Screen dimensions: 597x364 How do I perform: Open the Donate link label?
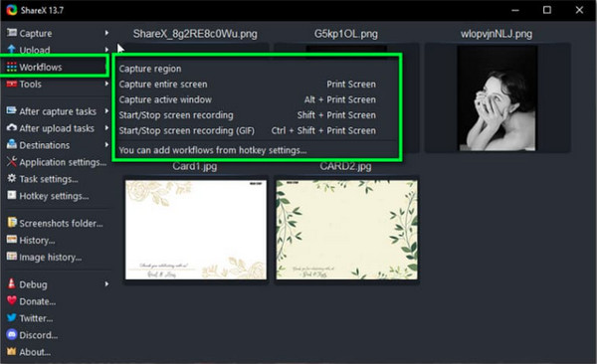tap(38, 301)
